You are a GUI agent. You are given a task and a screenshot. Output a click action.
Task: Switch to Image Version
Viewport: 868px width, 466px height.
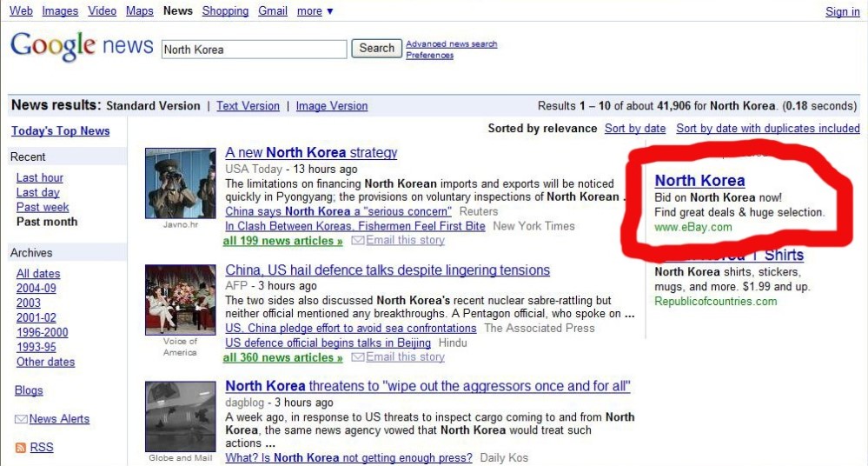[332, 106]
